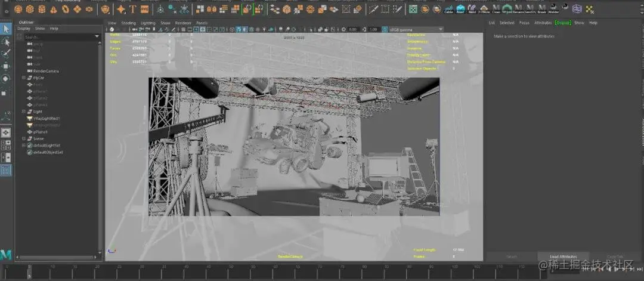Open the Attribute Editor Selected menu
644x281 pixels.
tap(506, 23)
